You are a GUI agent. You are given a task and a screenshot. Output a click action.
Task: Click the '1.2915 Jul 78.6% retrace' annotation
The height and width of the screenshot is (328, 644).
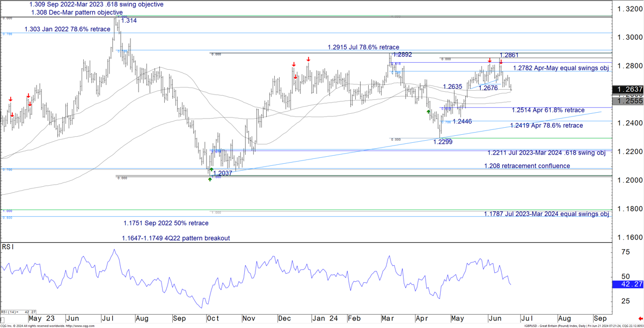pyautogui.click(x=363, y=47)
